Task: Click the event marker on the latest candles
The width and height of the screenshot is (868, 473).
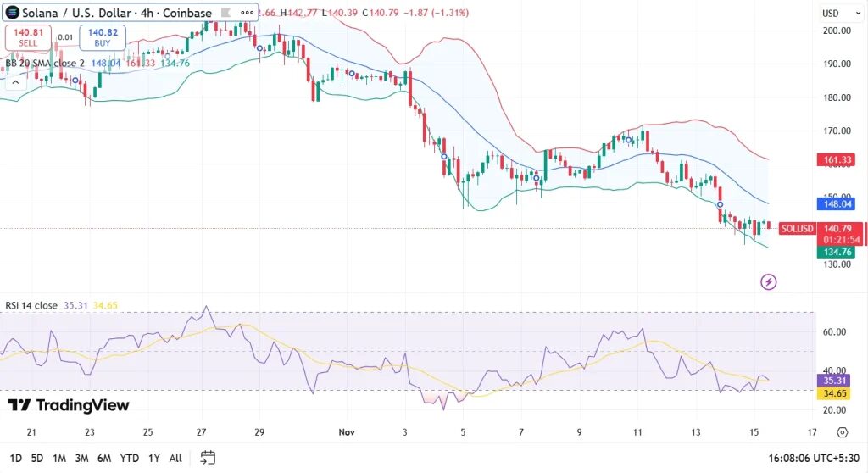Action: click(x=720, y=205)
